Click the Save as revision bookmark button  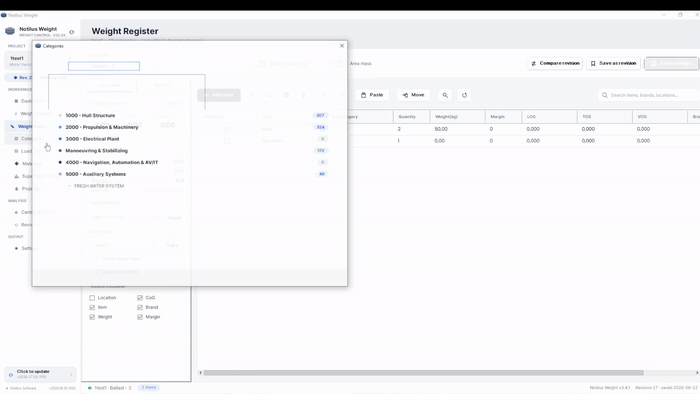pyautogui.click(x=613, y=63)
